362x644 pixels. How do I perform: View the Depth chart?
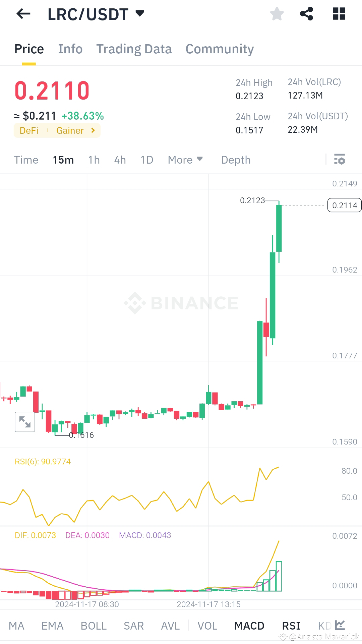click(x=236, y=160)
